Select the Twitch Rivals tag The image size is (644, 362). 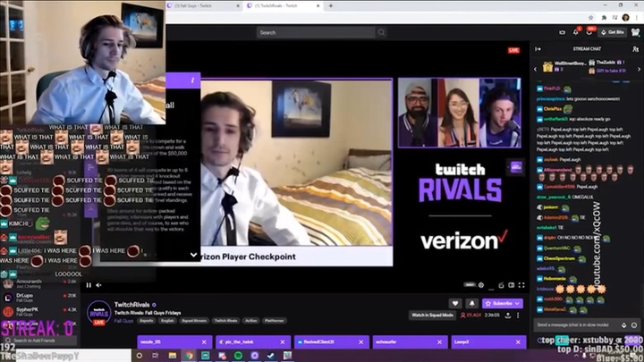225,321
